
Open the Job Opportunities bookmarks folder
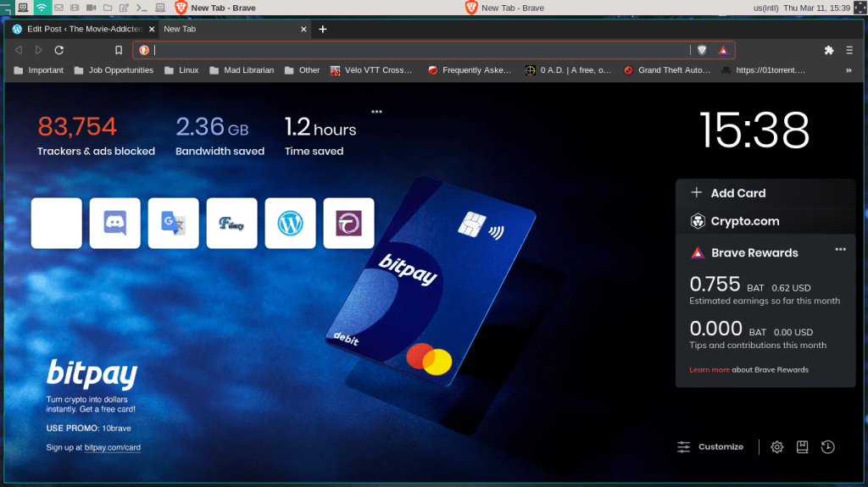[x=114, y=70]
